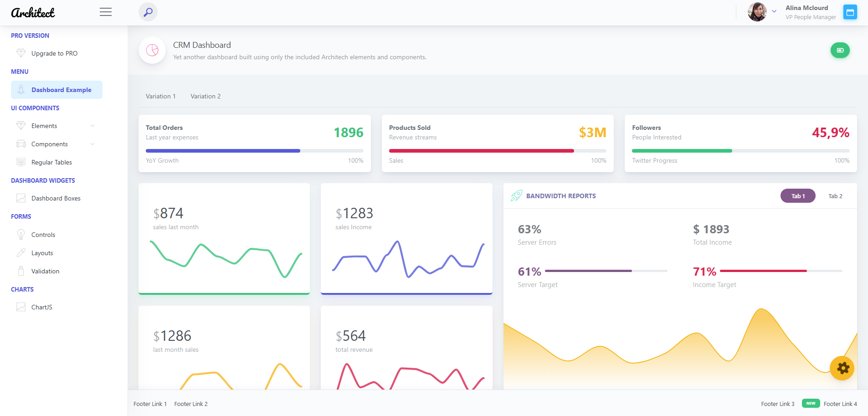Image resolution: width=868 pixels, height=416 pixels.
Task: Switch to Variation 2 tab
Action: pos(205,96)
